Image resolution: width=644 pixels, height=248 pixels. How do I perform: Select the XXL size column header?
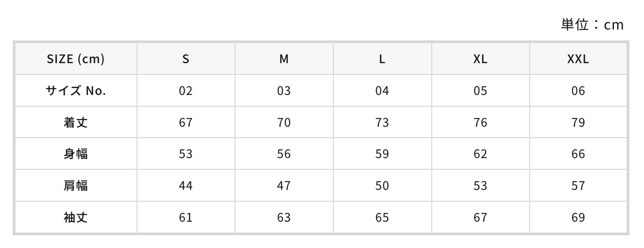(x=579, y=59)
